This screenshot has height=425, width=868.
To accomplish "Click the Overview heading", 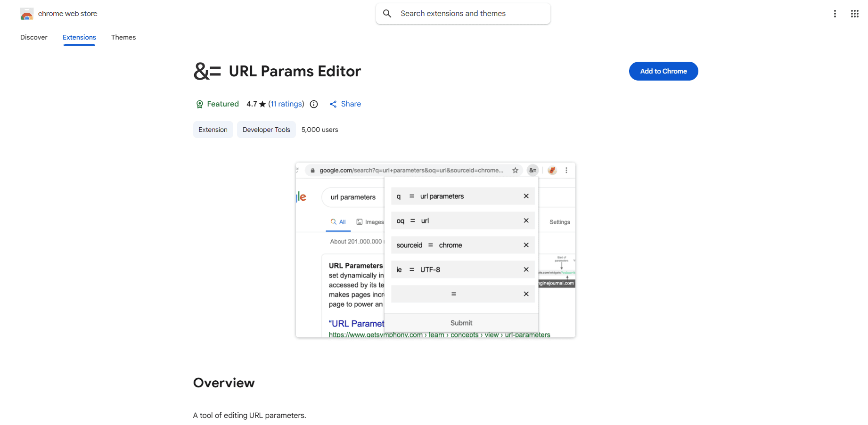I will [x=224, y=383].
